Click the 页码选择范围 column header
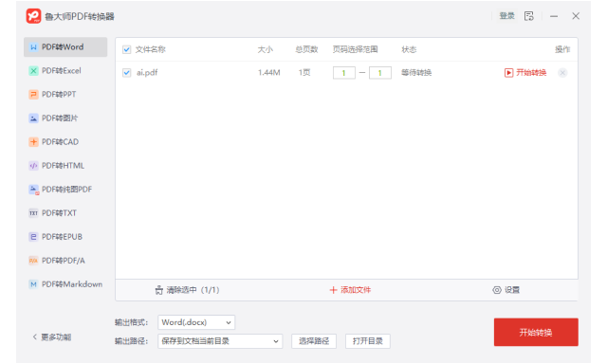Screen dimensions: 607x364 point(355,49)
